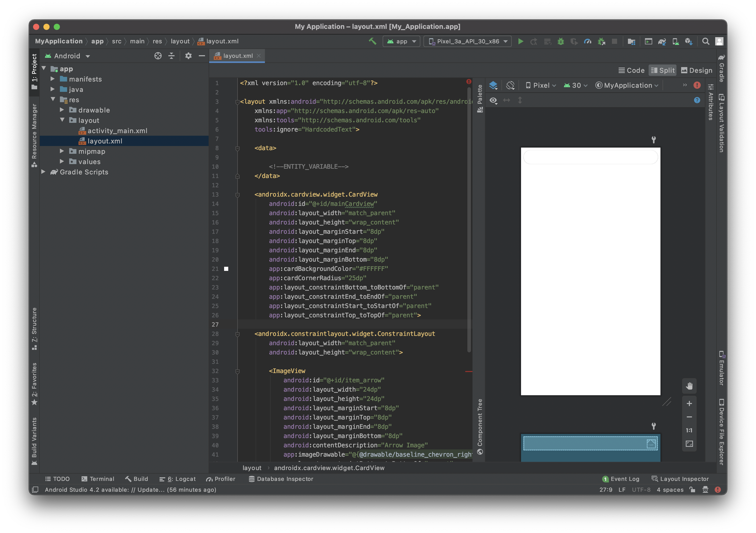Switch editor to Split view

(x=663, y=70)
